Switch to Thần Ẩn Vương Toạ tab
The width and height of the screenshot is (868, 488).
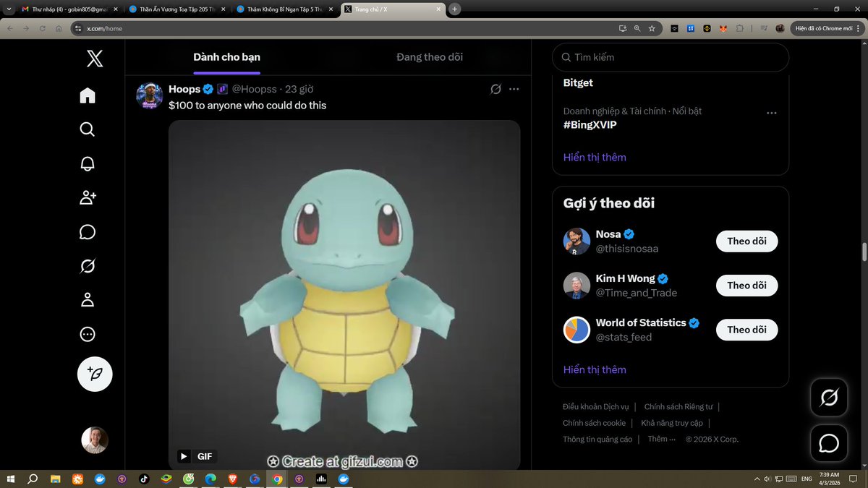[x=178, y=9]
